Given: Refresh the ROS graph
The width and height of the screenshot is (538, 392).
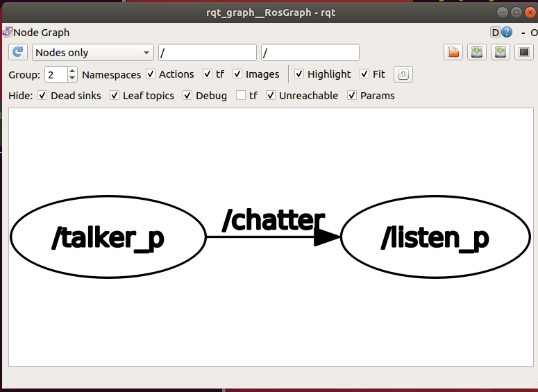Looking at the screenshot, I should coord(18,52).
